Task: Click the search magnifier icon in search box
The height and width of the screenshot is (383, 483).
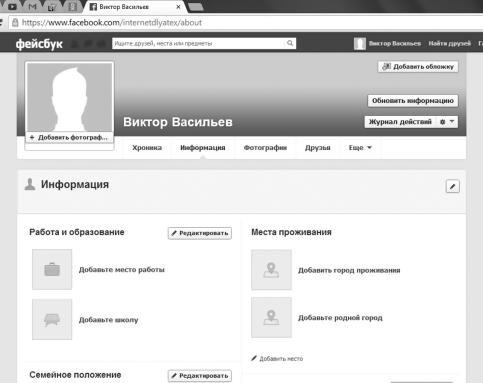Action: 290,43
